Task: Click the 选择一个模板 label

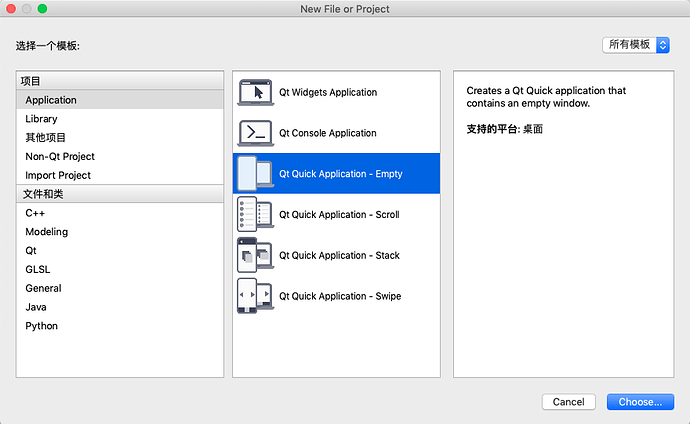Action: 48,46
